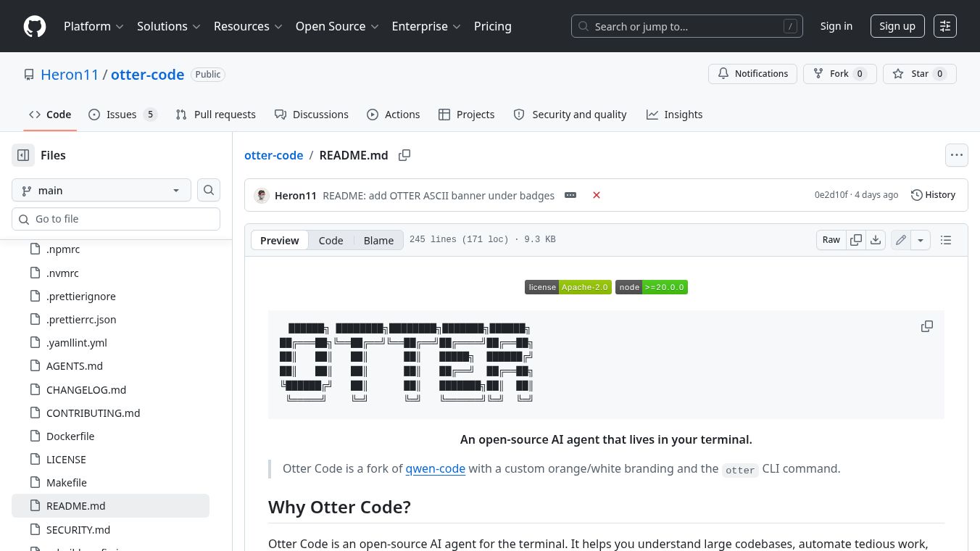The image size is (980, 551).
Task: Focus the Go to file input
Action: [116, 219]
